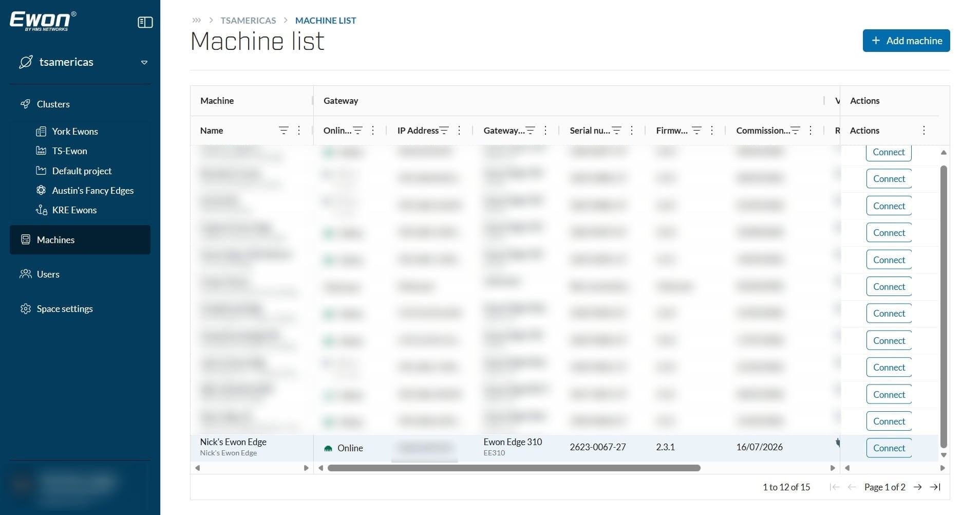Collapse the sidebar with the panel icon
Viewport: 980px width, 515px height.
tap(145, 22)
